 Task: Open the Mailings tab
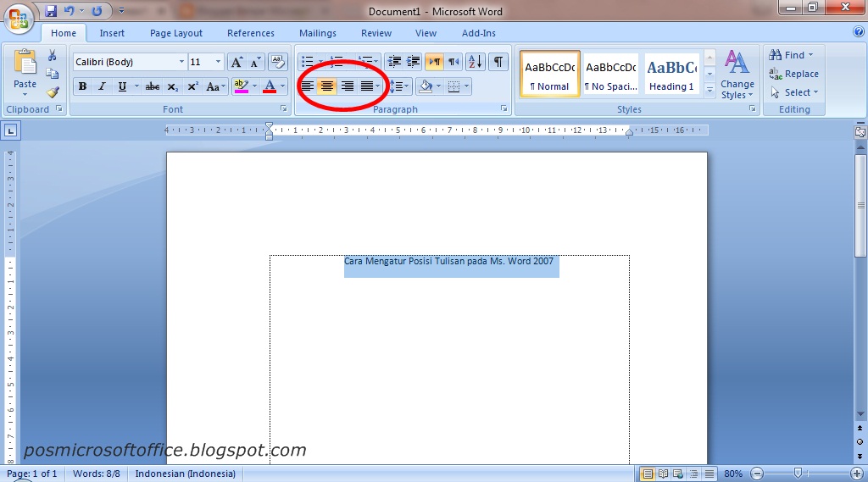click(x=318, y=33)
